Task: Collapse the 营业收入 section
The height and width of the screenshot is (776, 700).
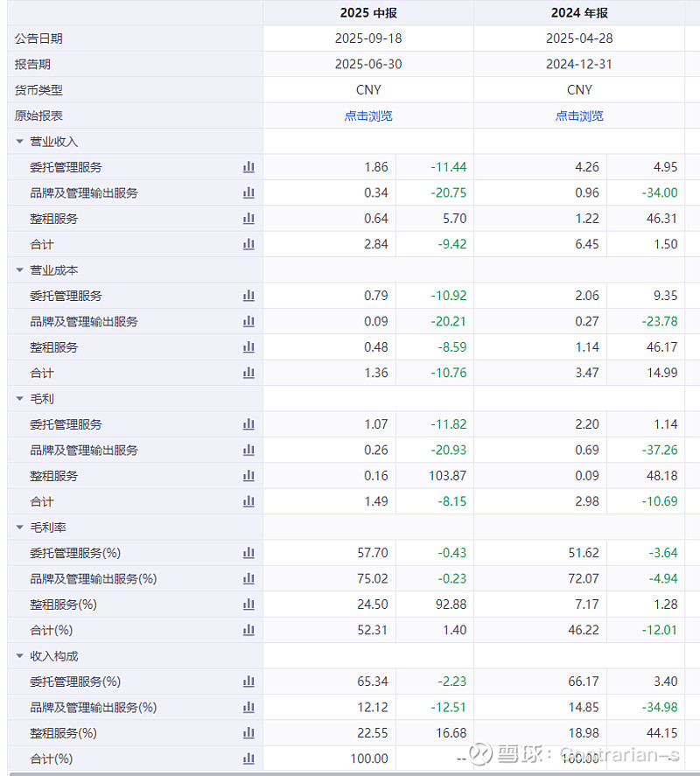Action: click(20, 142)
